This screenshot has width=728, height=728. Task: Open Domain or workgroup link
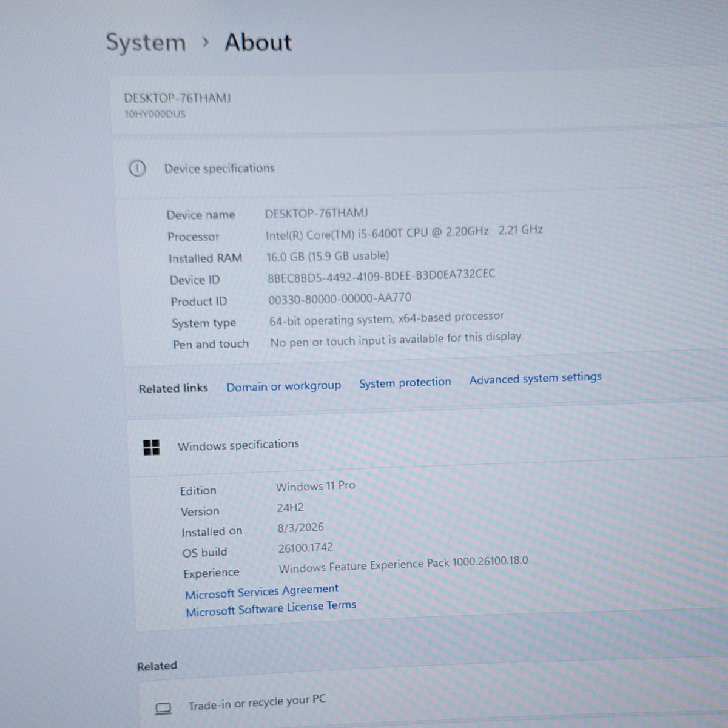[284, 386]
